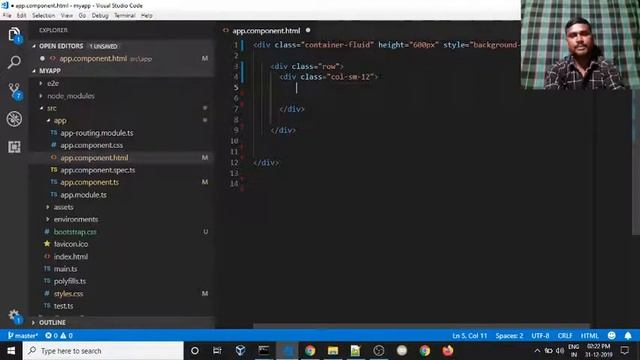
Task: Open Task View on the taskbar
Action: pyautogui.click(x=217, y=351)
